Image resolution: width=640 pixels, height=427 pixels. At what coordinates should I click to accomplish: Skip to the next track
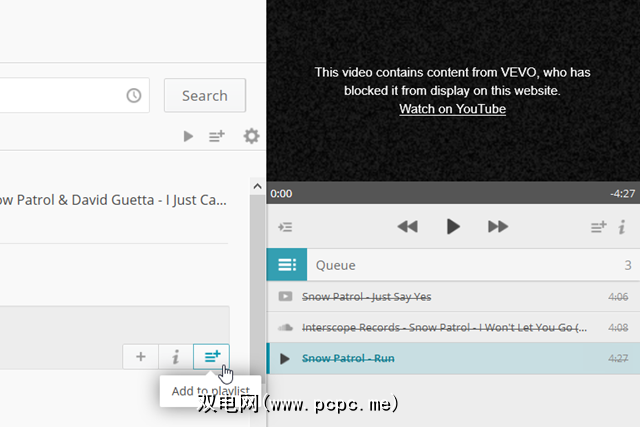498,227
